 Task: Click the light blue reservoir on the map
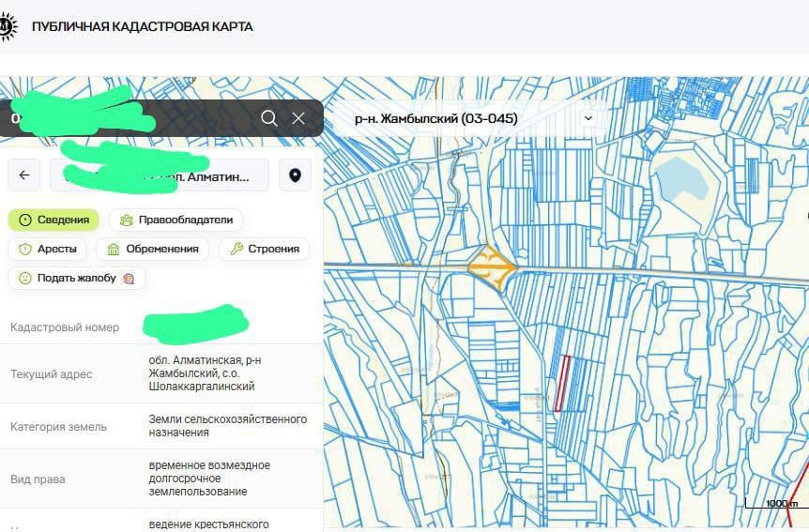(x=682, y=180)
